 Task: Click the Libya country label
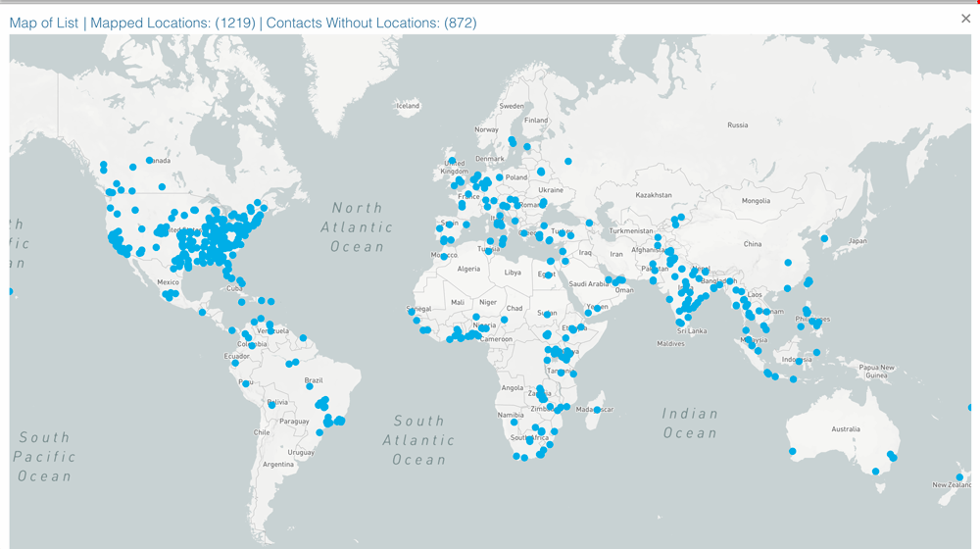pyautogui.click(x=513, y=273)
